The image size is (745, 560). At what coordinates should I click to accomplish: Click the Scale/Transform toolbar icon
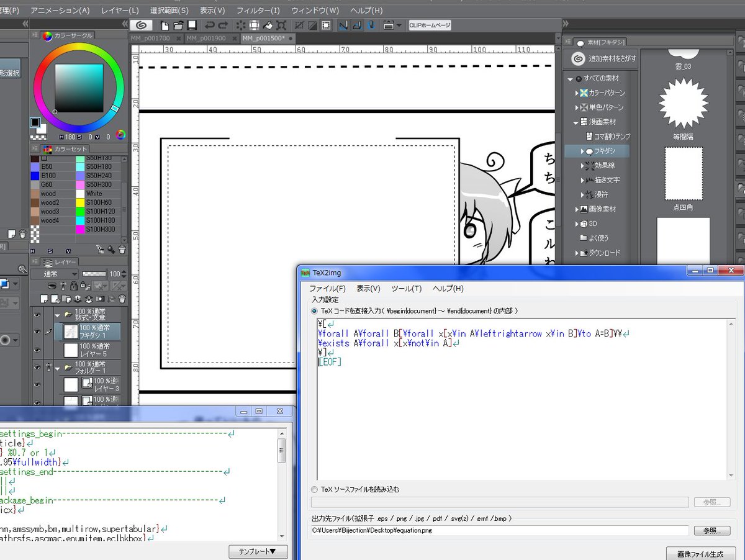click(x=281, y=25)
